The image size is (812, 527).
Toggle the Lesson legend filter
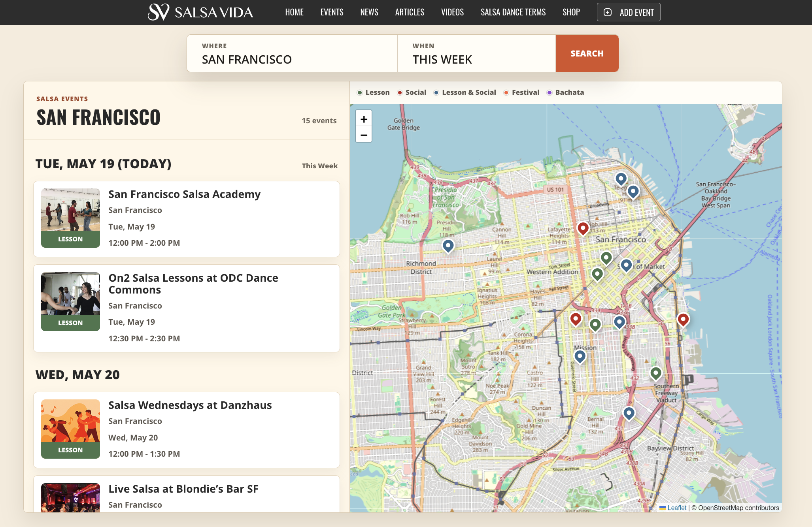click(373, 92)
